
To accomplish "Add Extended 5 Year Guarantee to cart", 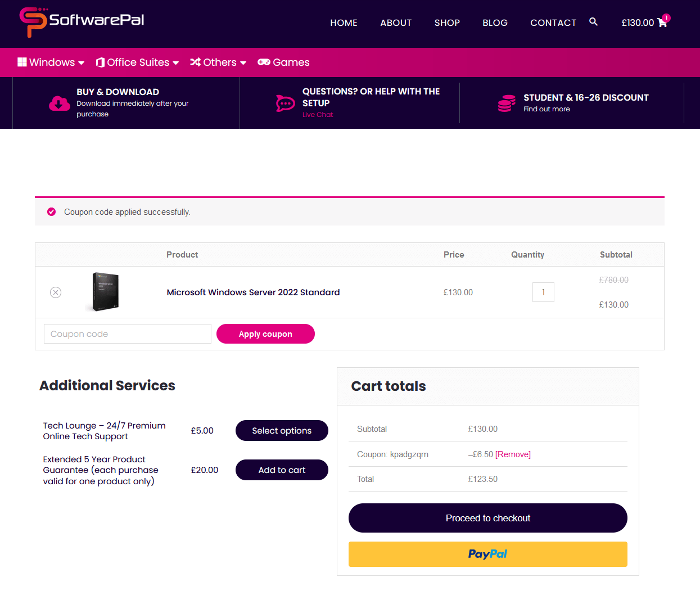I will coord(282,470).
